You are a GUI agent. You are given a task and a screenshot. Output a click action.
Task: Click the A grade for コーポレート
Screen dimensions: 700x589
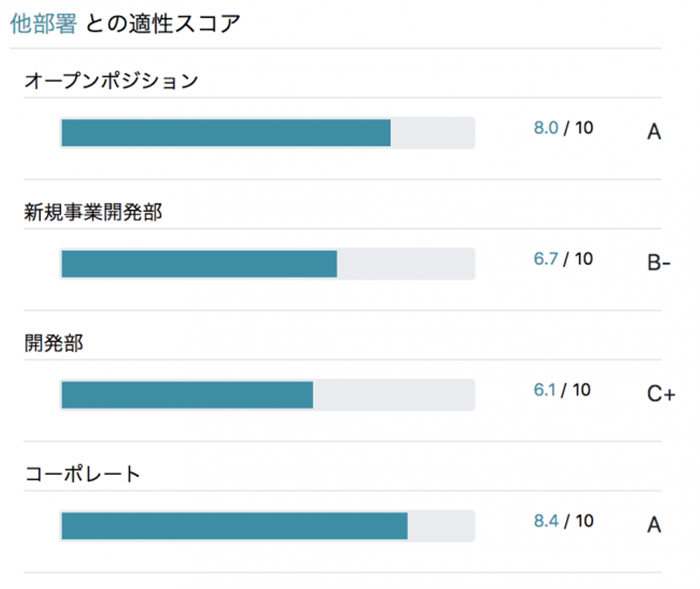[654, 525]
